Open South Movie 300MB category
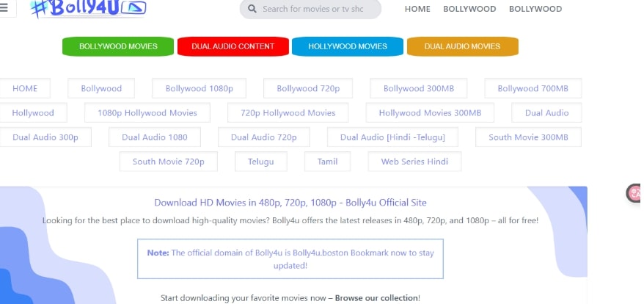The height and width of the screenshot is (304, 644). (528, 137)
